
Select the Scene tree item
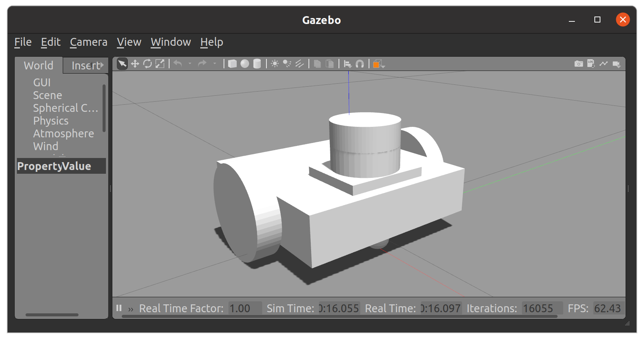pyautogui.click(x=47, y=95)
